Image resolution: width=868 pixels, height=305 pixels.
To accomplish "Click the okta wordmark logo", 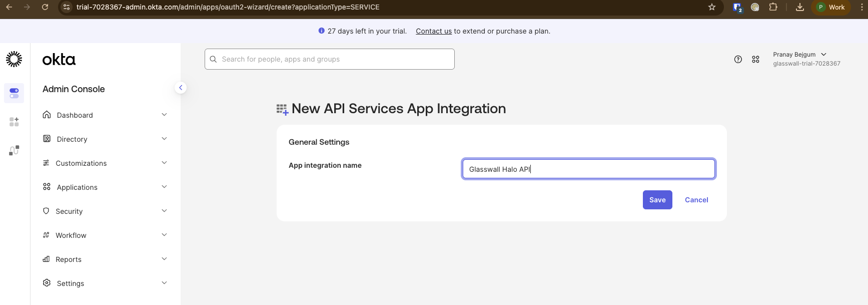I will click(59, 60).
